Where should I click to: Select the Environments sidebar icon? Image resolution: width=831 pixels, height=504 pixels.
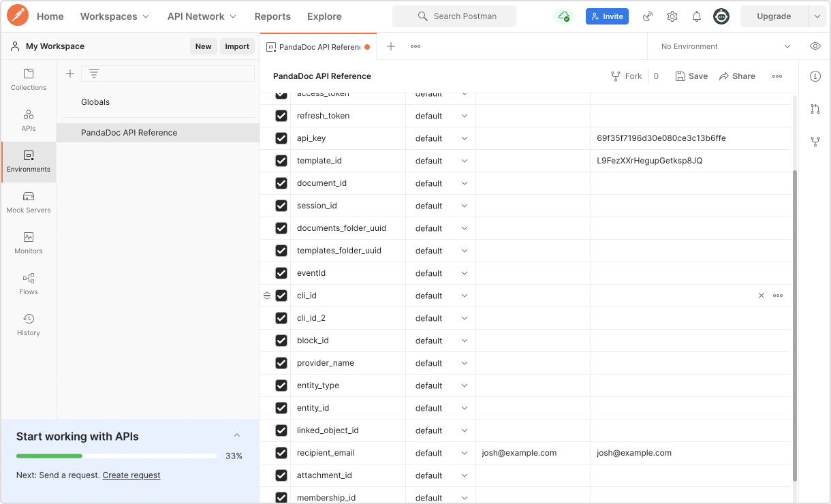(29, 161)
